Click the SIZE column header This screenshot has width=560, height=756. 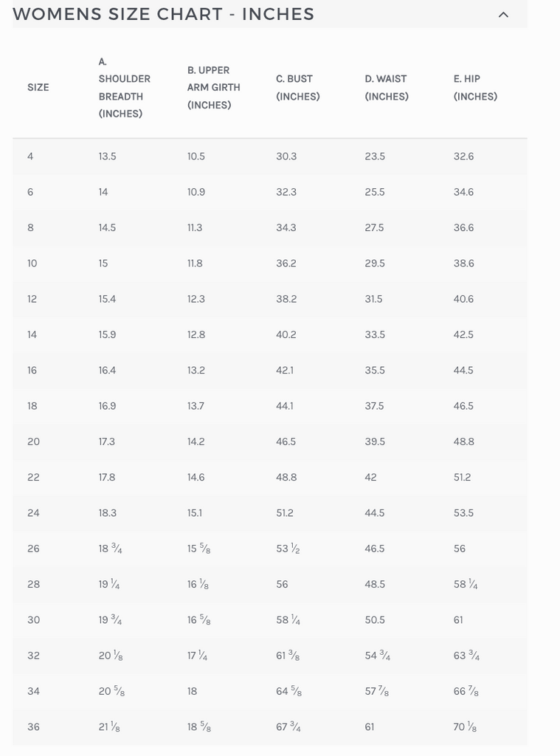[x=38, y=87]
